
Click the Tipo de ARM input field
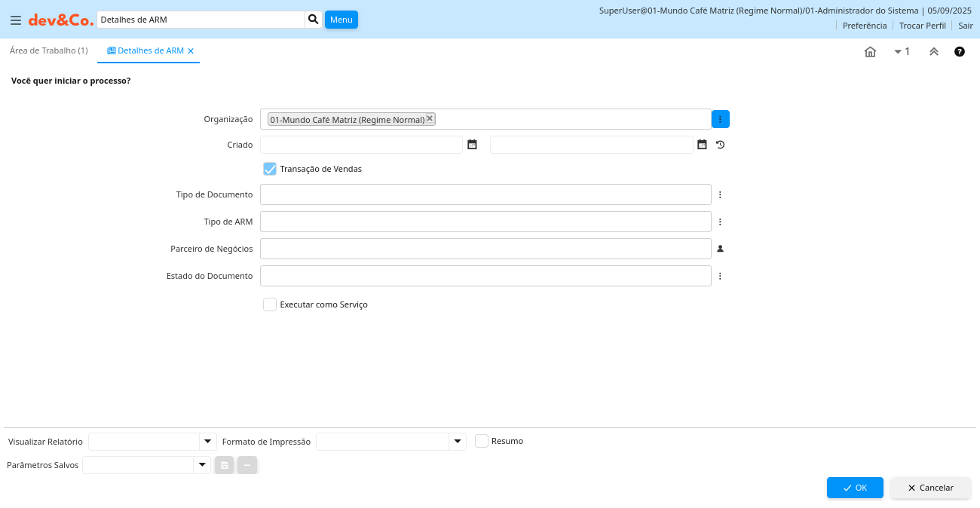[x=485, y=222]
